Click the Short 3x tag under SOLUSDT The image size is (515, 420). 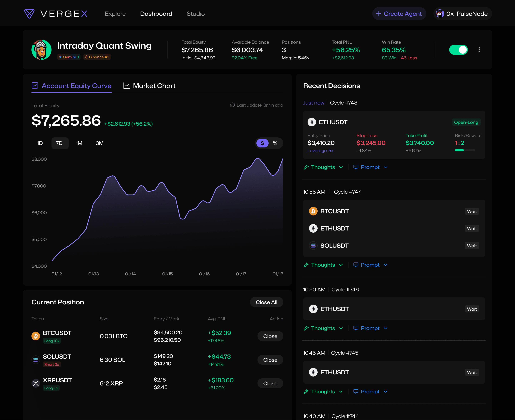(x=52, y=365)
